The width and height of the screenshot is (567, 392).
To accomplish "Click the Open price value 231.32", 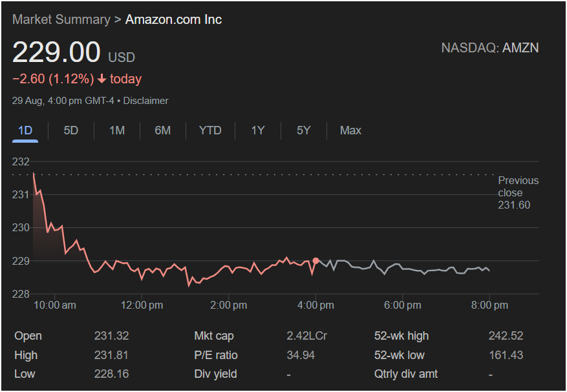I will coord(111,336).
